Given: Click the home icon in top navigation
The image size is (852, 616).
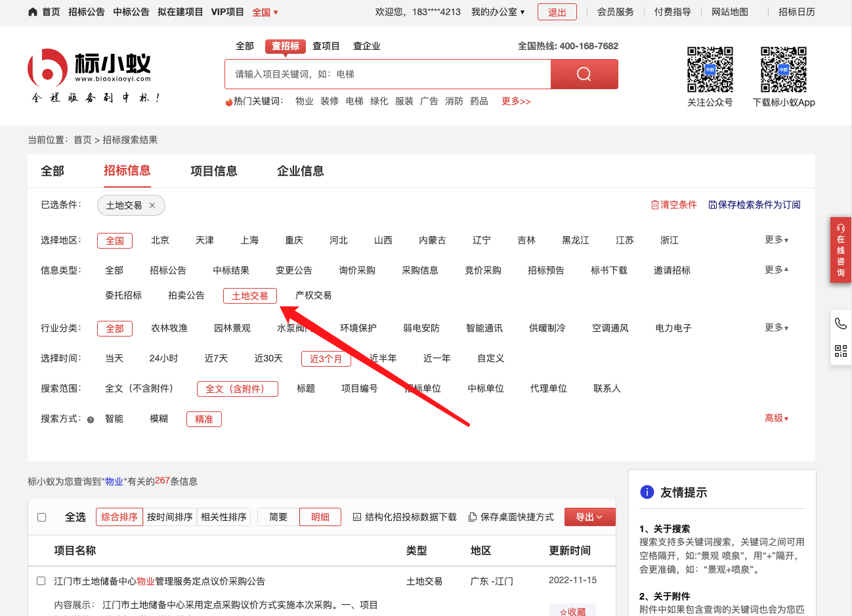Looking at the screenshot, I should [33, 12].
